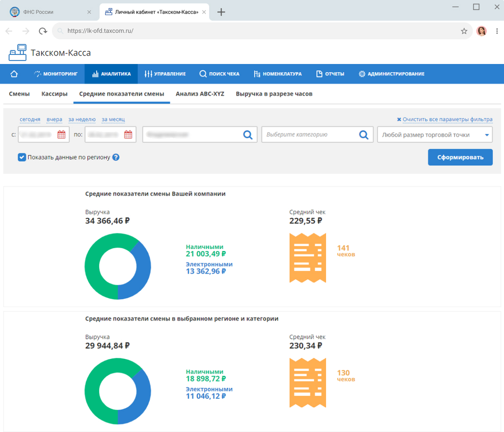Open the home icon in navigation bar
This screenshot has width=504, height=432.
click(x=14, y=74)
